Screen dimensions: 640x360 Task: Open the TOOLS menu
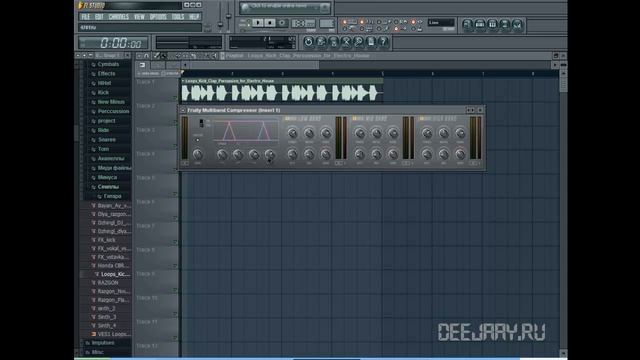pyautogui.click(x=178, y=17)
